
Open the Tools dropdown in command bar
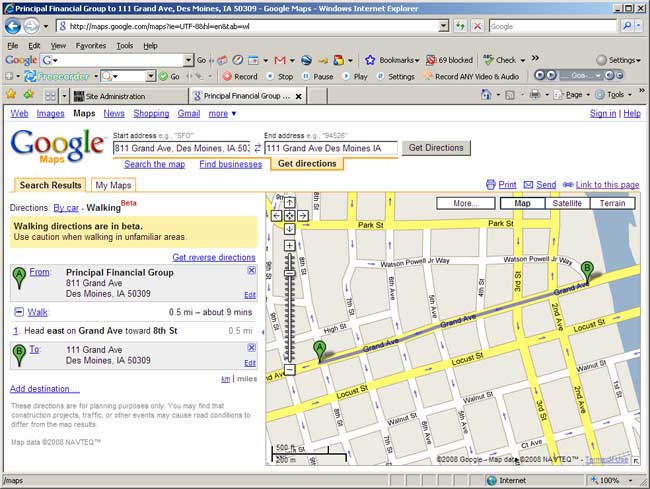pyautogui.click(x=614, y=95)
